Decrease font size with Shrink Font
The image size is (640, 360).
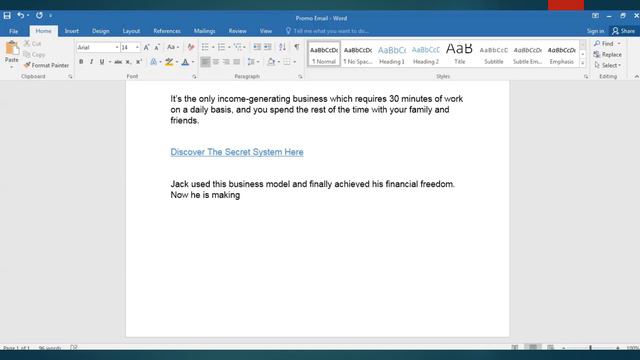click(157, 47)
